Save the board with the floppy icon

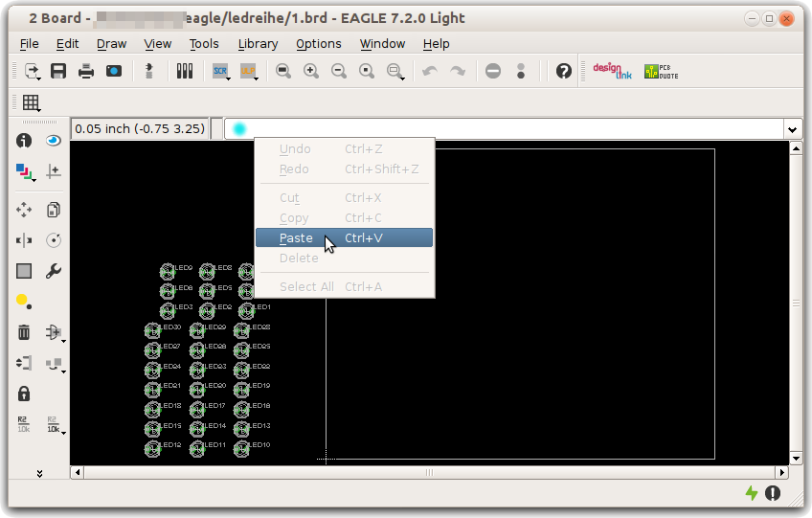(58, 71)
